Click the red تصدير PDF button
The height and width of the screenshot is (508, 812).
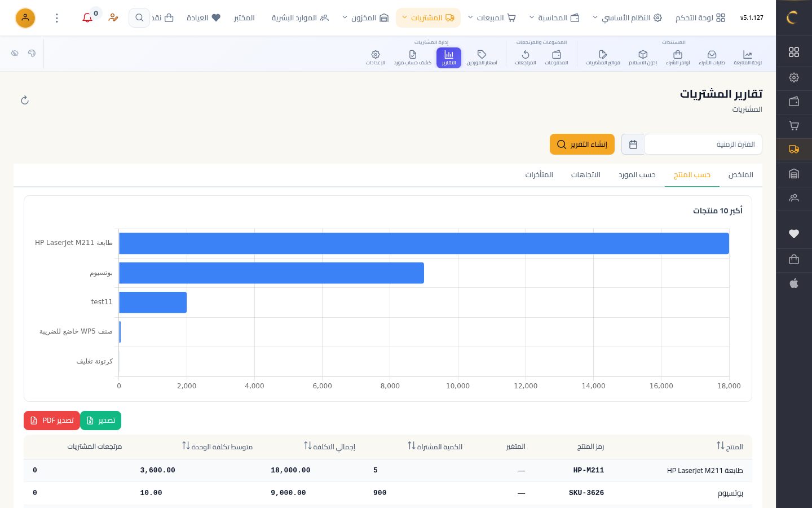(x=52, y=421)
